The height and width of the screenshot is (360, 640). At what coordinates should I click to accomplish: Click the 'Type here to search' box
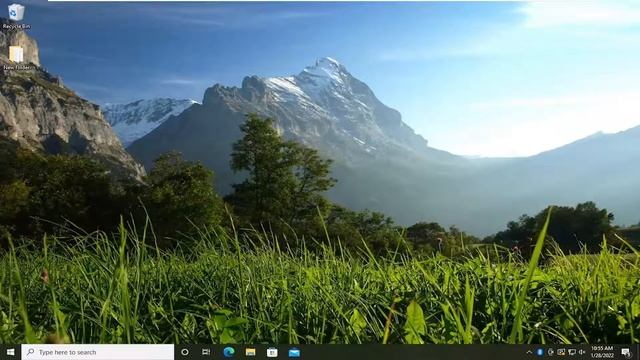coord(98,352)
